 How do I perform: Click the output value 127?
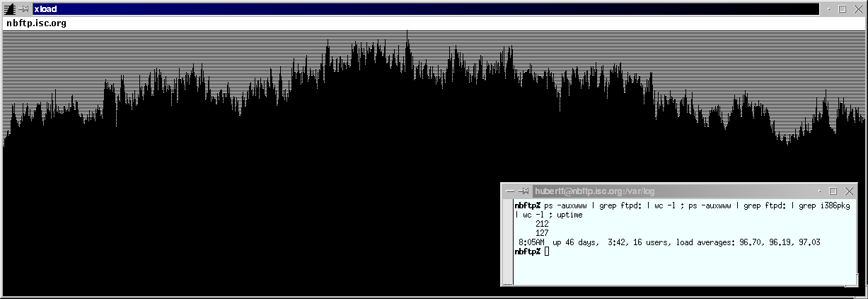click(x=542, y=232)
